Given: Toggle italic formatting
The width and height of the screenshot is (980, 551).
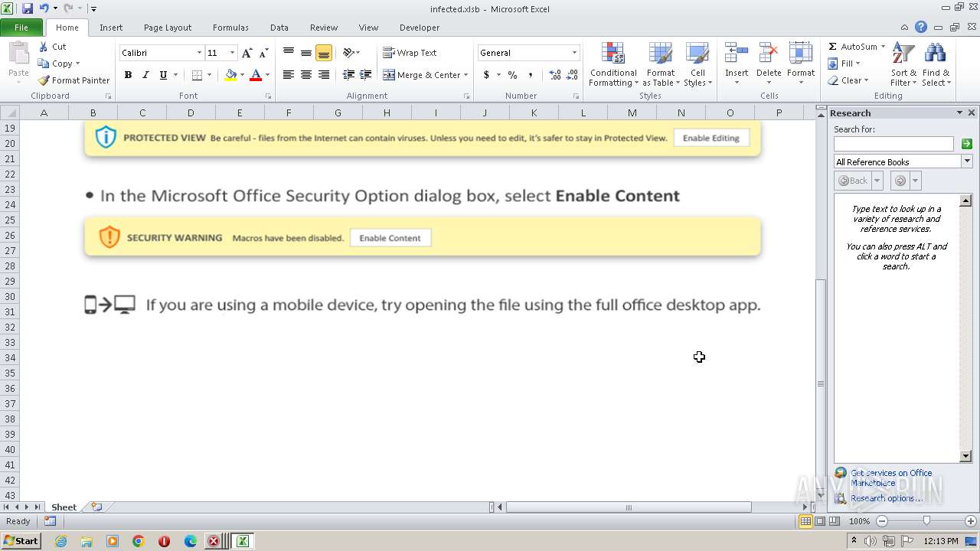Looking at the screenshot, I should tap(145, 75).
